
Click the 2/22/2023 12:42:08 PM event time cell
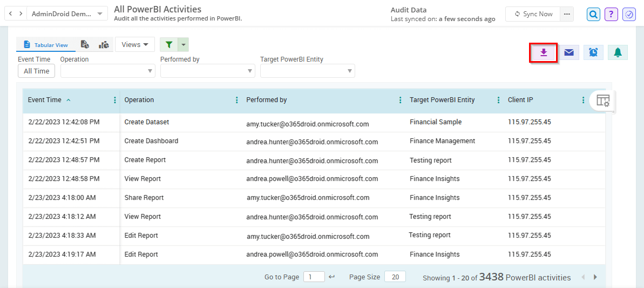tap(64, 122)
